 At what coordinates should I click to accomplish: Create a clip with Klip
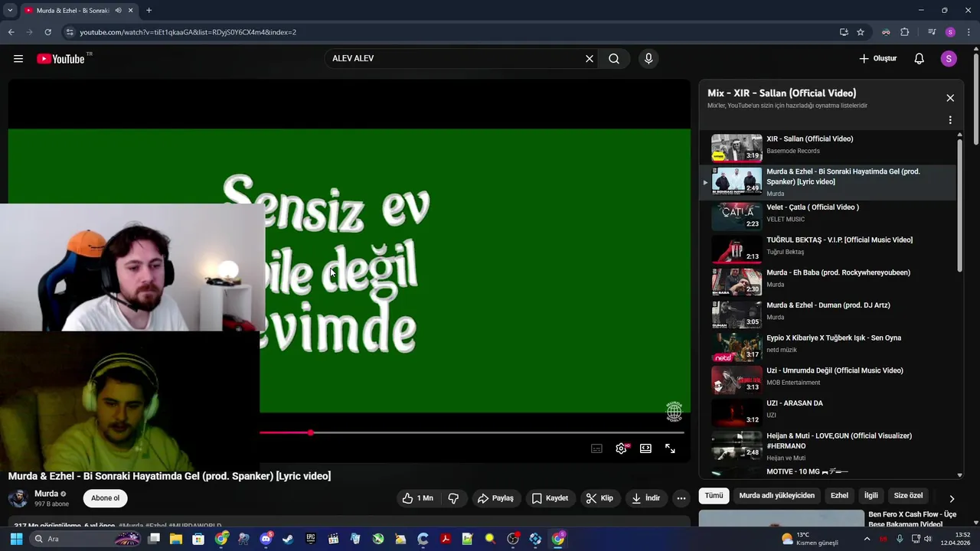tap(599, 498)
